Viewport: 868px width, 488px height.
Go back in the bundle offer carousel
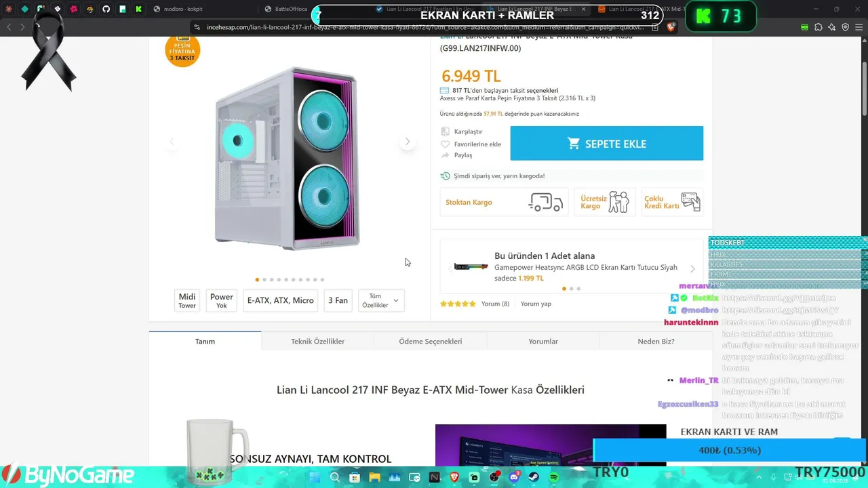pyautogui.click(x=450, y=268)
